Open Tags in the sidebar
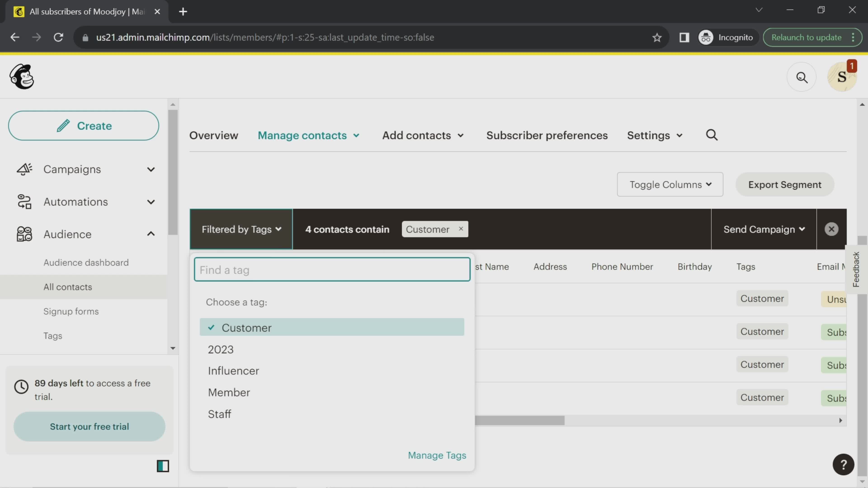 53,336
